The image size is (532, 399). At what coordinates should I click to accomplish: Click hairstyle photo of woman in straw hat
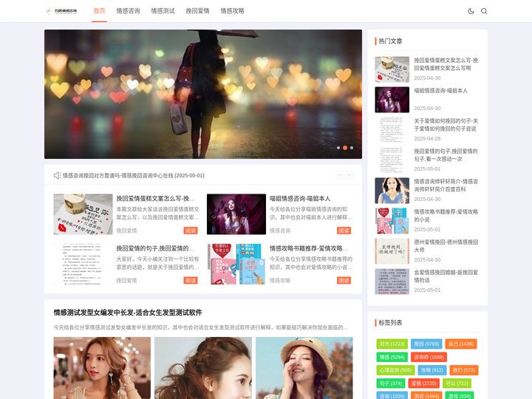point(304,368)
